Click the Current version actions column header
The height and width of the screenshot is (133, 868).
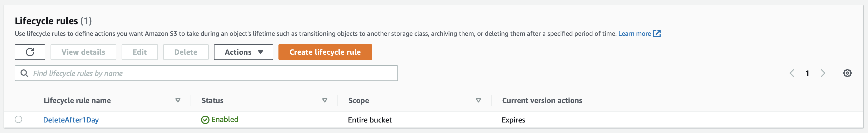(x=542, y=100)
